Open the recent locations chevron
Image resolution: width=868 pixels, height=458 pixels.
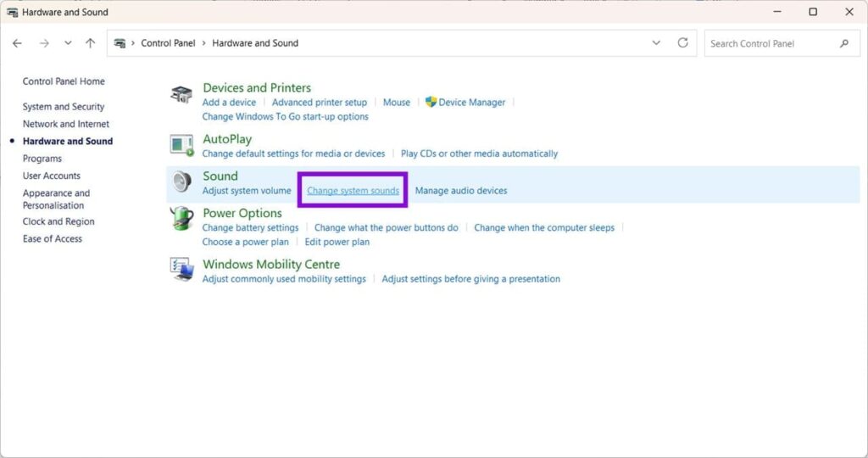(x=68, y=43)
